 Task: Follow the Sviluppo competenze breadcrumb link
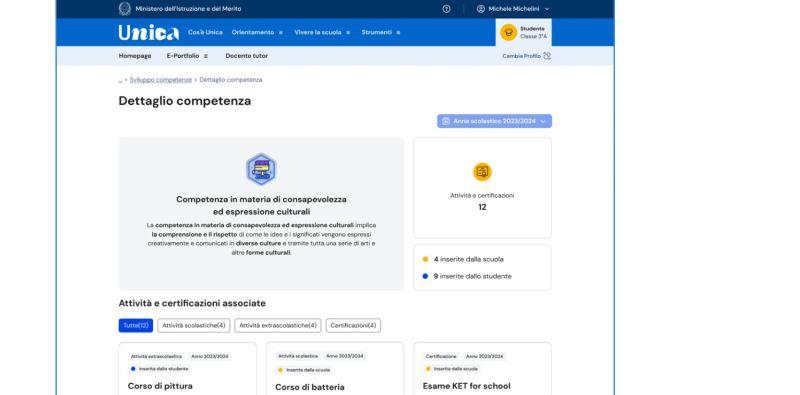coord(161,80)
